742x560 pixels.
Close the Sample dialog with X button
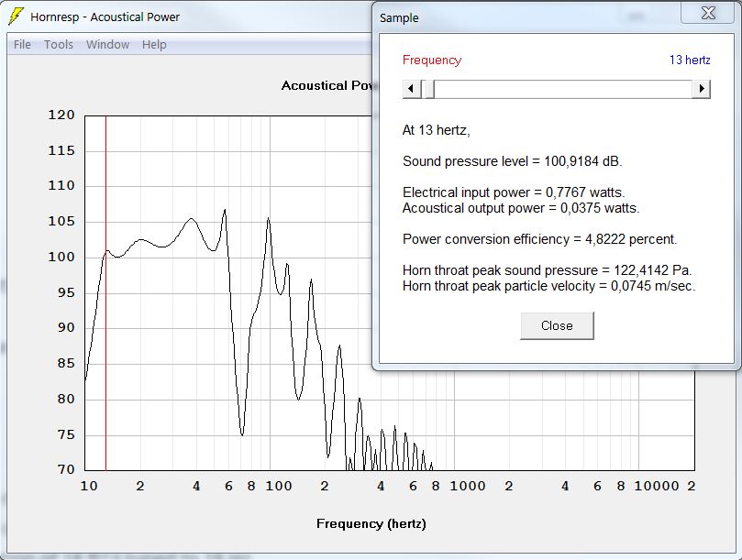tap(708, 13)
